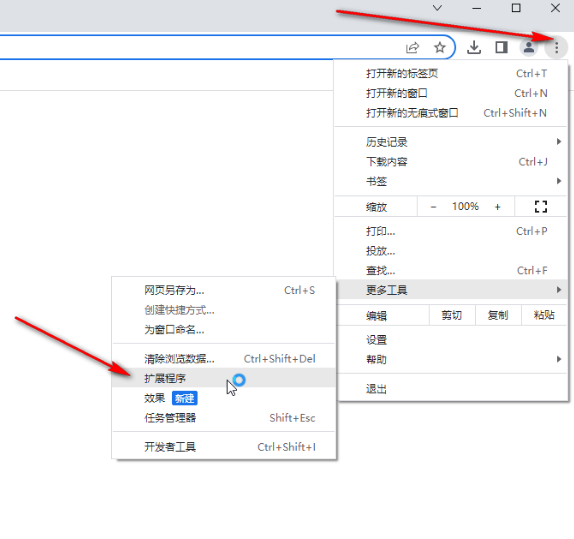The image size is (574, 539).
Task: Decrease zoom with the minus button
Action: 433,207
